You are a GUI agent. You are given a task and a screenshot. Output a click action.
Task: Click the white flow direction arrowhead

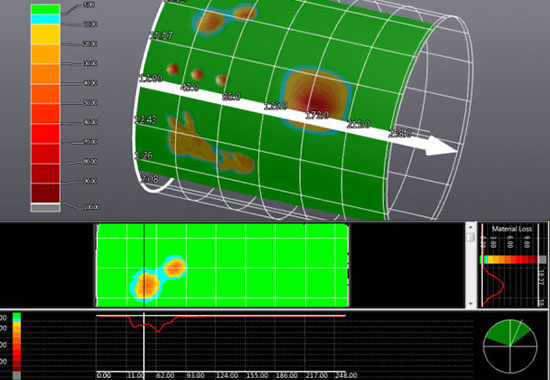pos(441,146)
